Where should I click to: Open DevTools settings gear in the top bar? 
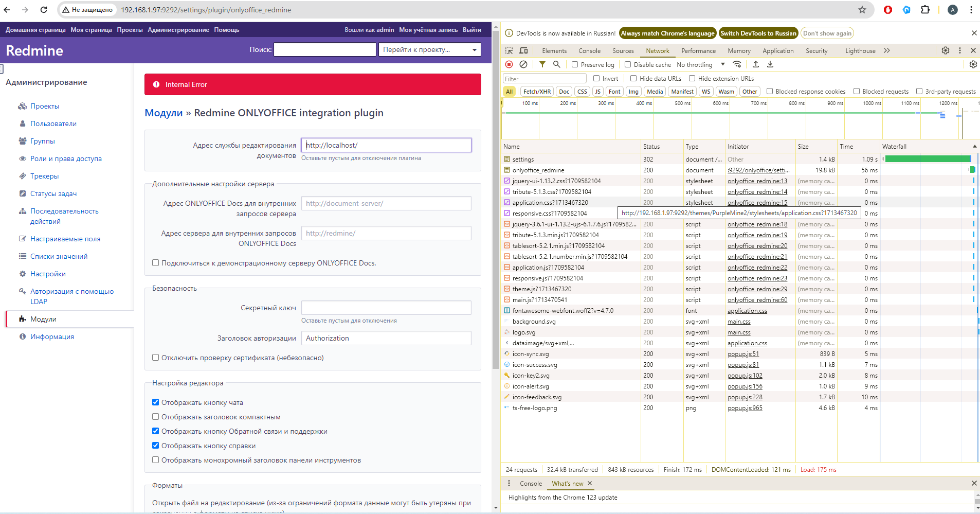click(x=946, y=50)
